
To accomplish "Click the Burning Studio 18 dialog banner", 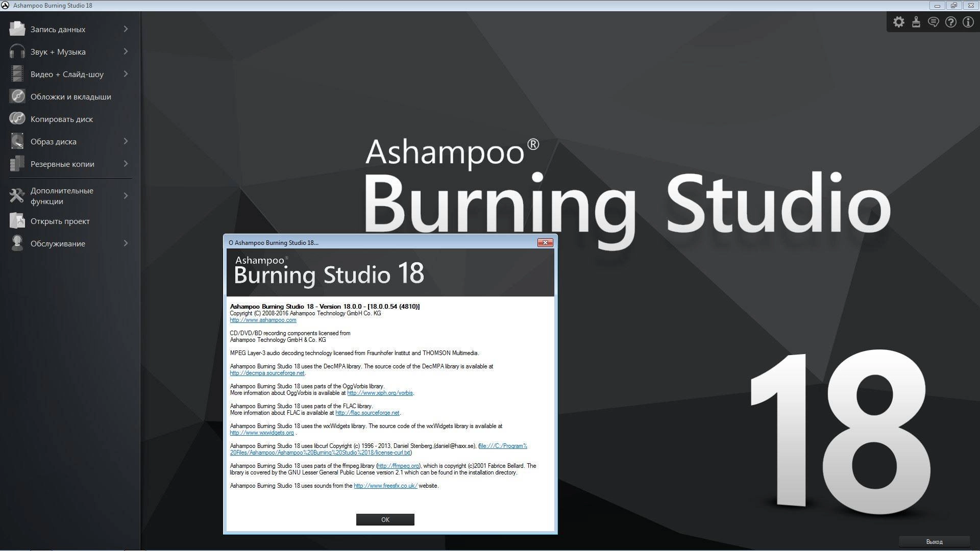I will (x=390, y=272).
